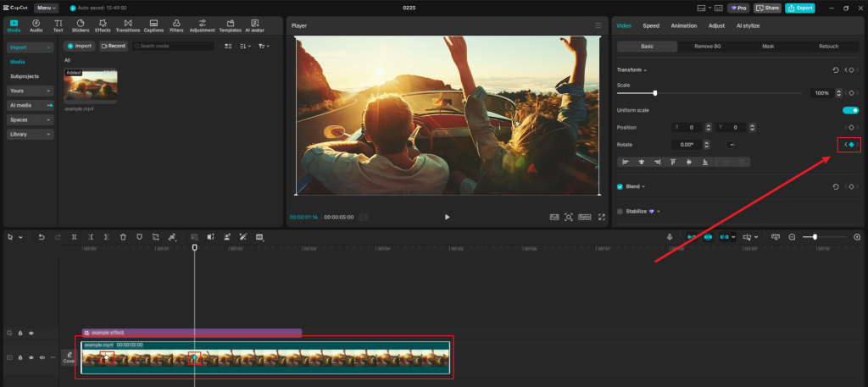The height and width of the screenshot is (387, 868).
Task: Open the media filter dropdown
Action: click(264, 46)
